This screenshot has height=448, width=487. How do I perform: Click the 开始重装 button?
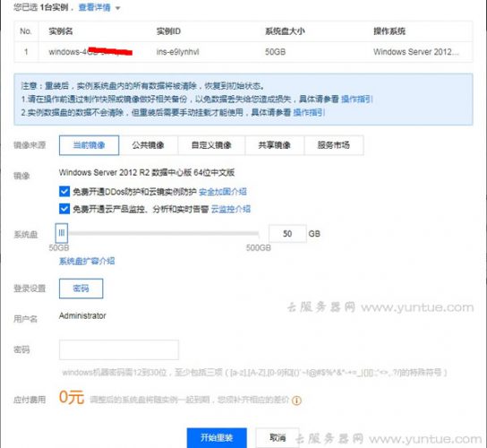(x=217, y=438)
